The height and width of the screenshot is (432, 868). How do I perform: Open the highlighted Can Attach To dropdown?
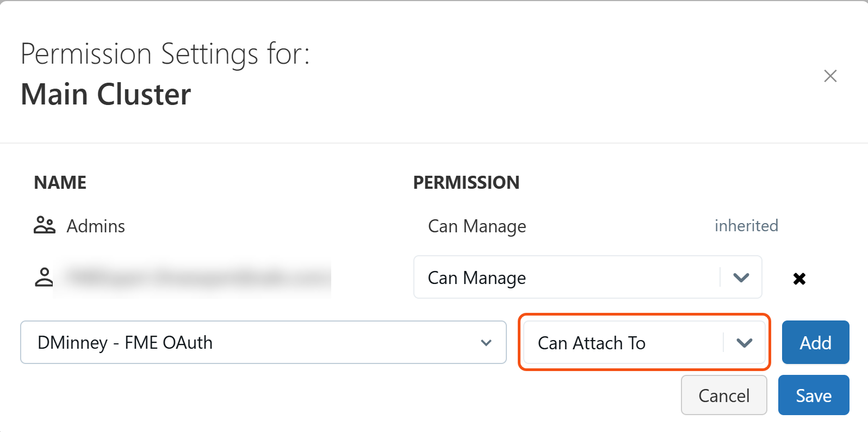click(x=644, y=342)
